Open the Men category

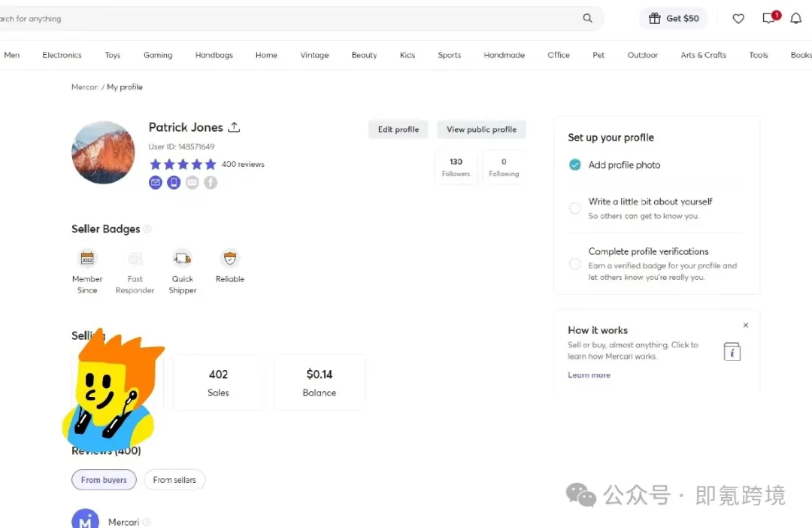(12, 55)
